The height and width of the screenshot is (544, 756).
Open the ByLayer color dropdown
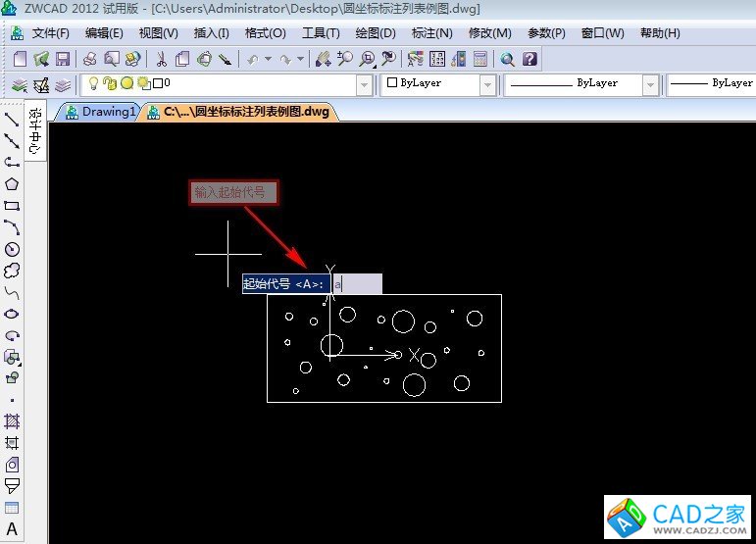(x=487, y=84)
